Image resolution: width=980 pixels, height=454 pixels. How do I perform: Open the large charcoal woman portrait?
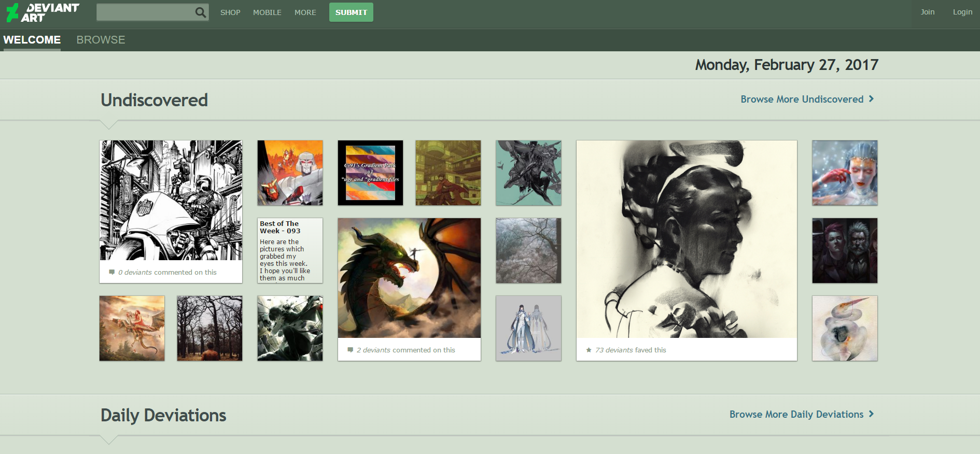coord(687,239)
